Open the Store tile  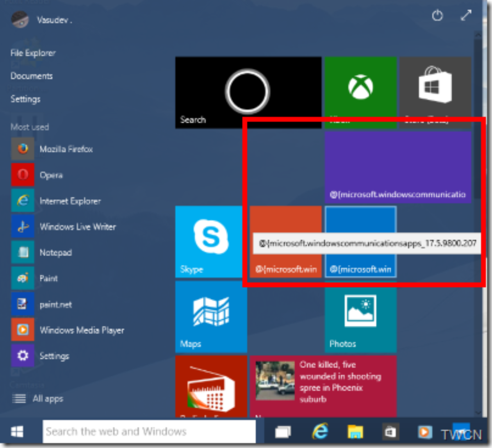click(x=435, y=93)
